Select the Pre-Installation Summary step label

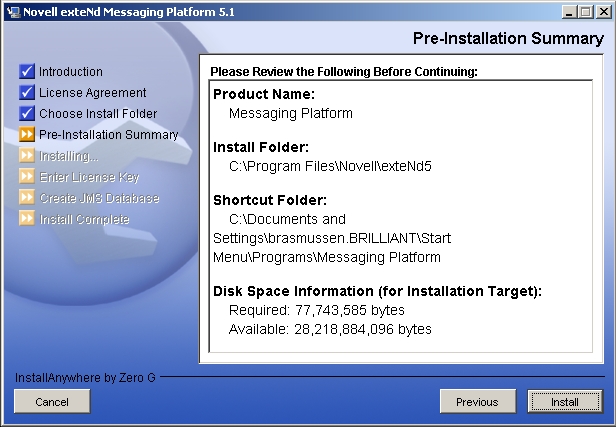click(109, 135)
